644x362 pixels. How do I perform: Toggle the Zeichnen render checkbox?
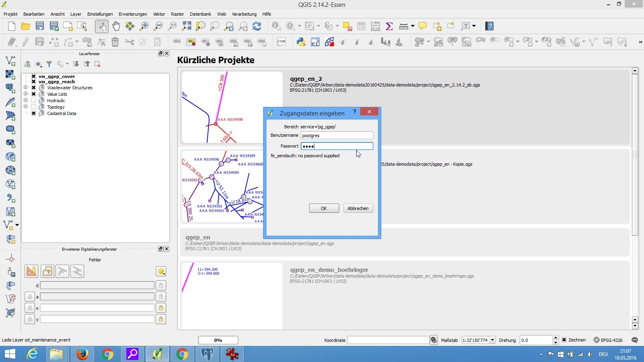(x=564, y=340)
